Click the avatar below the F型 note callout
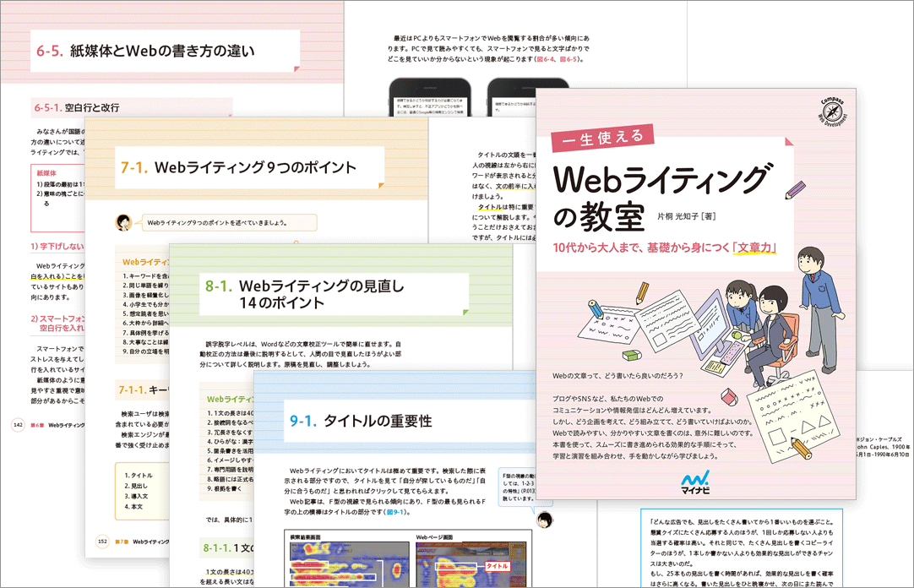This screenshot has width=914, height=588. pyautogui.click(x=545, y=520)
